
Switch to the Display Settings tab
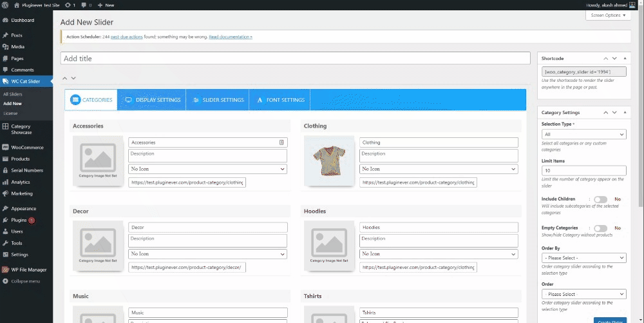click(151, 100)
